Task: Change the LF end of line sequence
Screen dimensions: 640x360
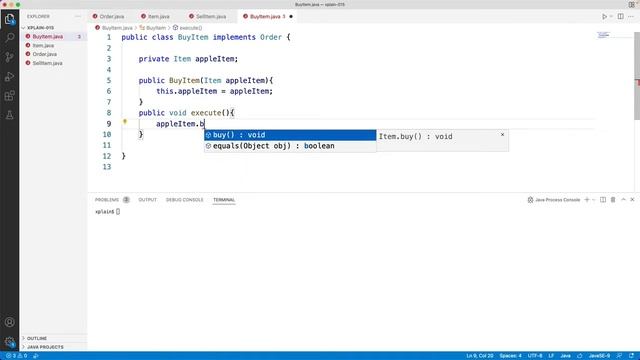Action: point(551,356)
